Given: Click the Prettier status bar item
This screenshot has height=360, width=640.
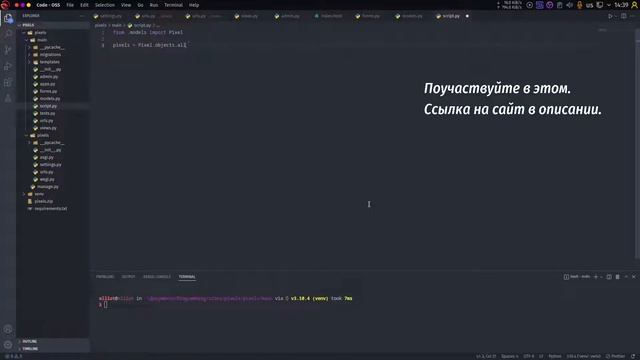Looking at the screenshot, I should pyautogui.click(x=616, y=356).
